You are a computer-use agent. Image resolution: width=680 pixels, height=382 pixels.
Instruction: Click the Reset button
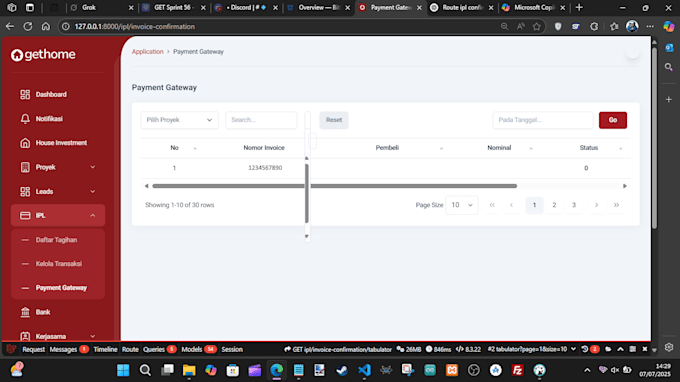[x=334, y=120]
